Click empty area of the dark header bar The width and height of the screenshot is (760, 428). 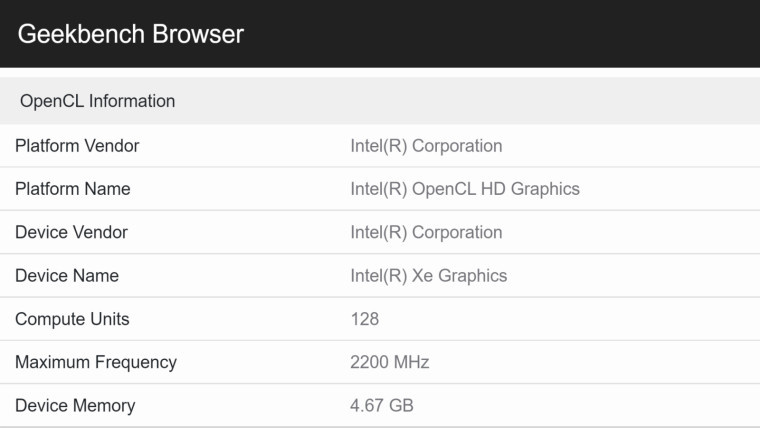(x=500, y=34)
